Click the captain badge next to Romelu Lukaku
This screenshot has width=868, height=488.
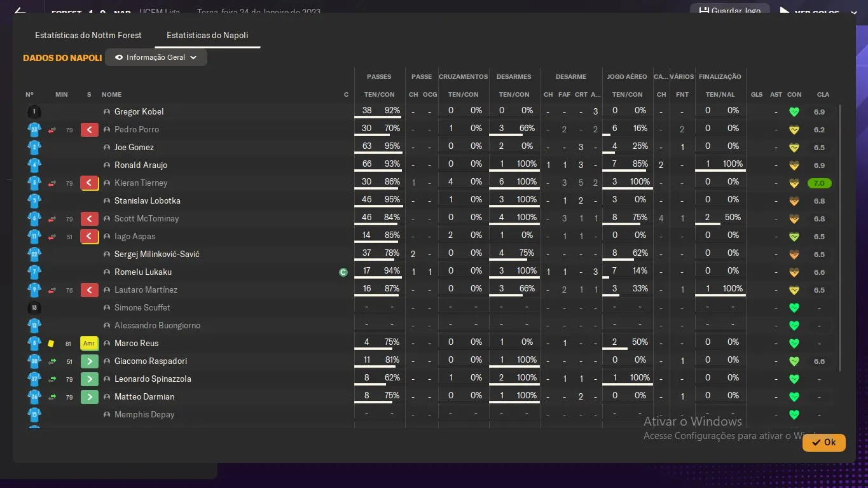(x=343, y=272)
